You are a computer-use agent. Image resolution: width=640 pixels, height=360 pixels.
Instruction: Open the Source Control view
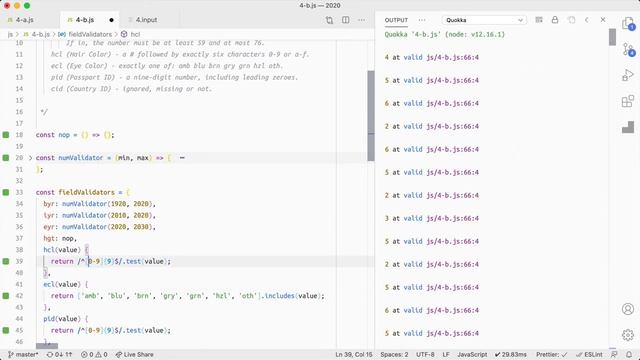pos(628,49)
